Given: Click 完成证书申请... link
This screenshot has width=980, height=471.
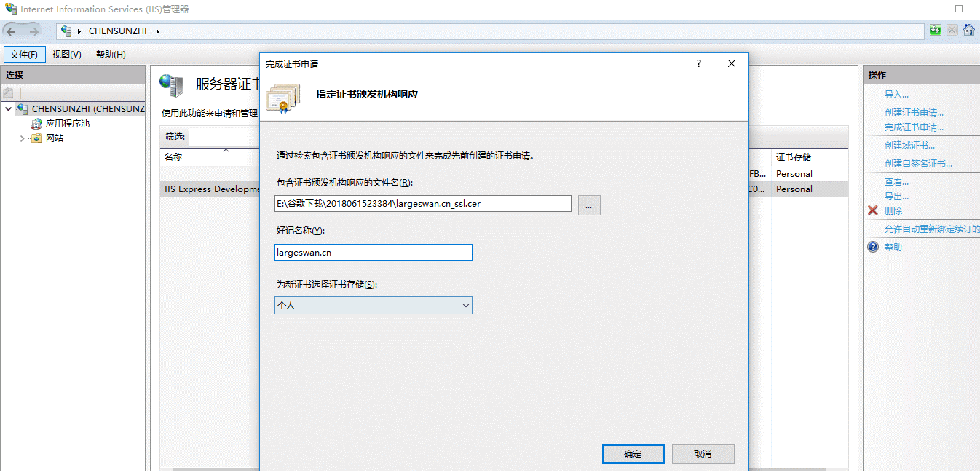Looking at the screenshot, I should tap(914, 127).
